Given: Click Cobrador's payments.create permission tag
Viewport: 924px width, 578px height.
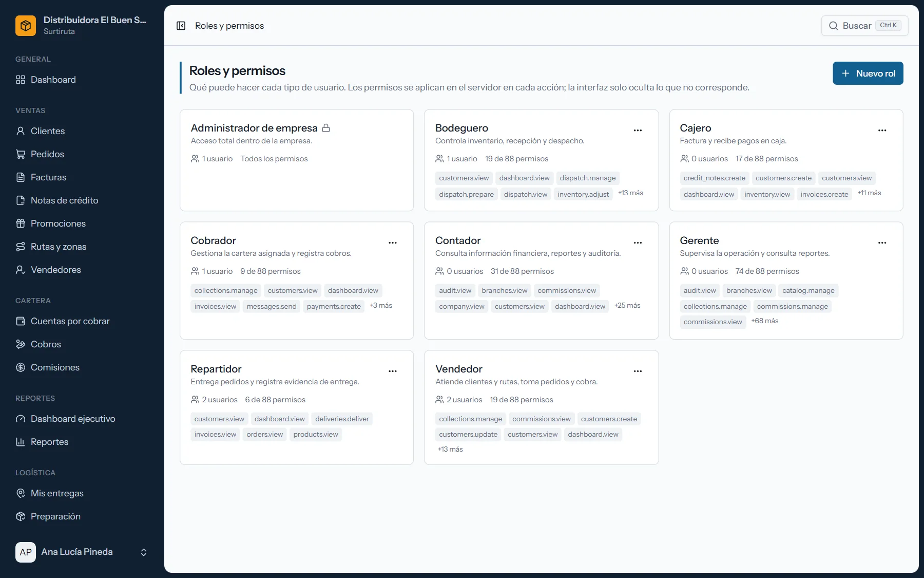Looking at the screenshot, I should (x=334, y=306).
